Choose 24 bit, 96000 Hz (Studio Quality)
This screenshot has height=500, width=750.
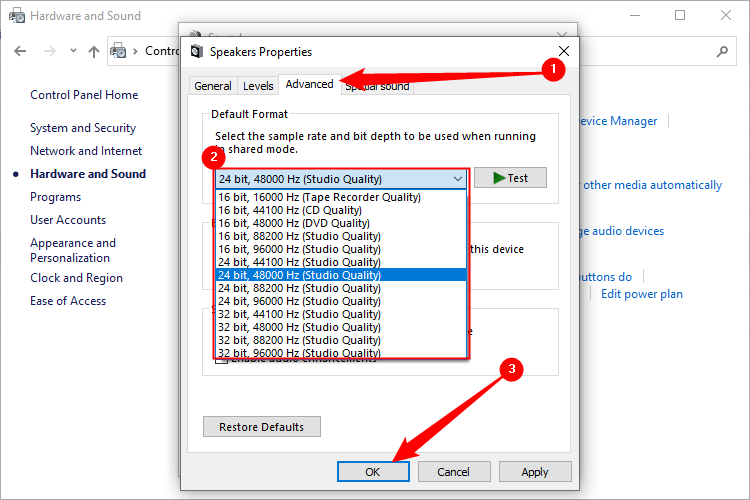click(x=341, y=301)
